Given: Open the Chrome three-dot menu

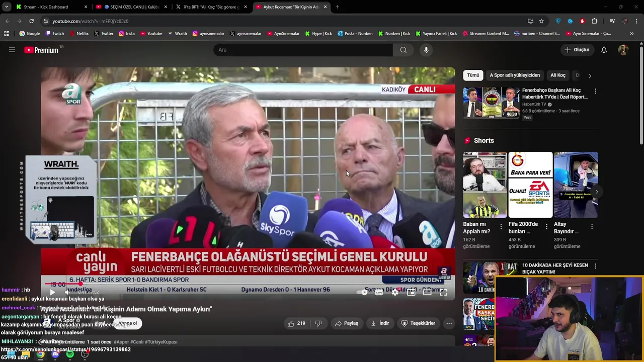Looking at the screenshot, I should 637,21.
